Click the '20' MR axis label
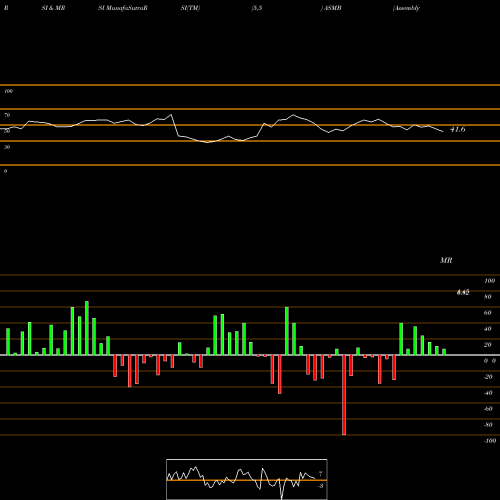Image resolution: width=500 pixels, height=500 pixels. [x=488, y=345]
